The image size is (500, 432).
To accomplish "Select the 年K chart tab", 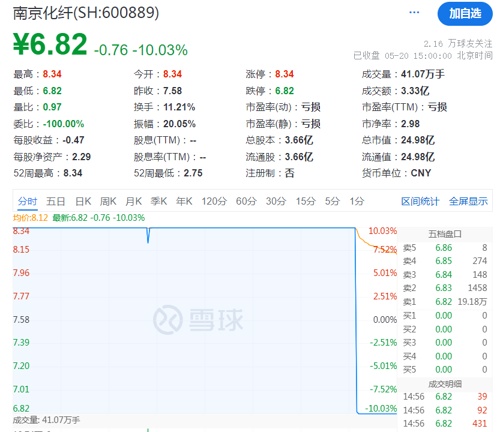I will pos(184,201).
